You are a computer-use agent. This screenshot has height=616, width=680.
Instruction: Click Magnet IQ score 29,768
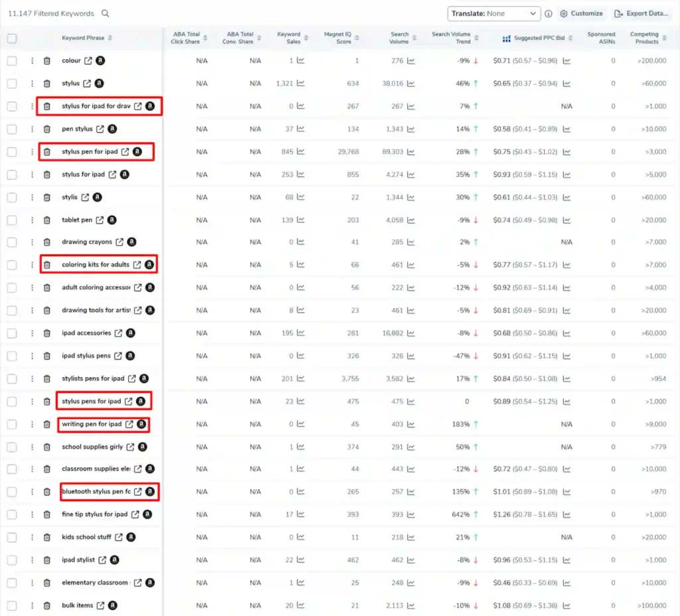348,152
